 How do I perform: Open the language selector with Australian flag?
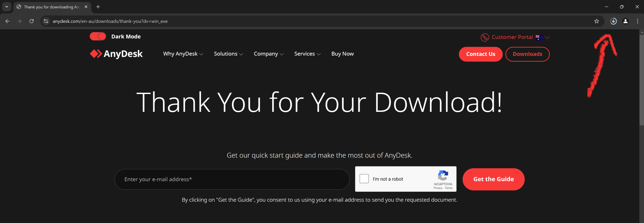point(542,37)
